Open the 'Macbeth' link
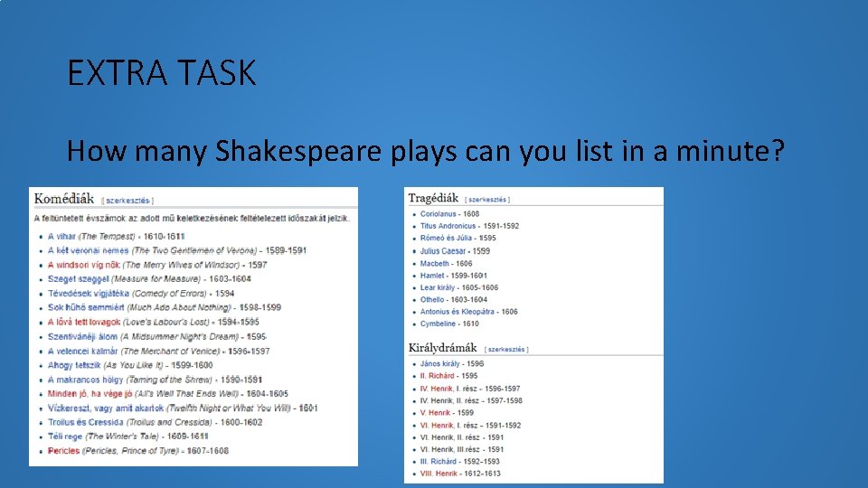The image size is (868, 488). click(x=435, y=263)
